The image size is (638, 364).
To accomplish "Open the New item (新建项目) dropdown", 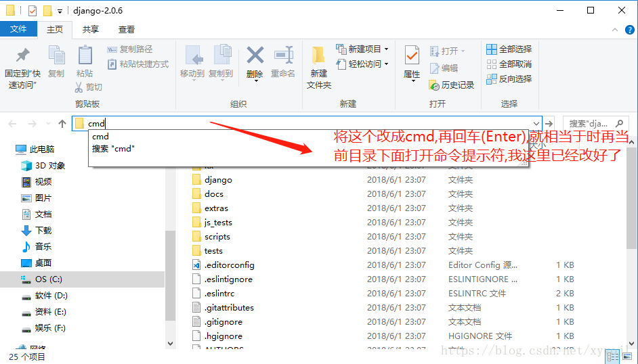I will (362, 49).
